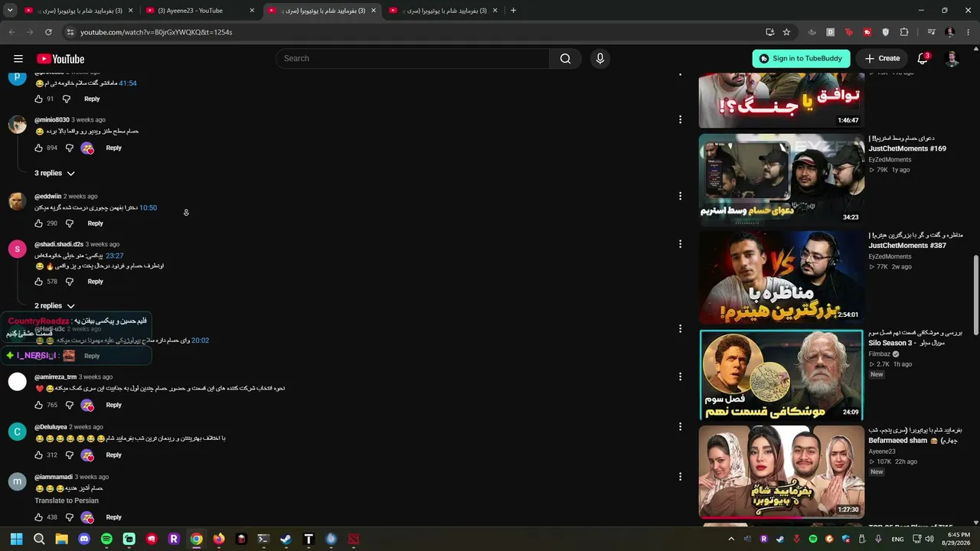
Task: Dislike the comment by @minio8030
Action: [67, 148]
